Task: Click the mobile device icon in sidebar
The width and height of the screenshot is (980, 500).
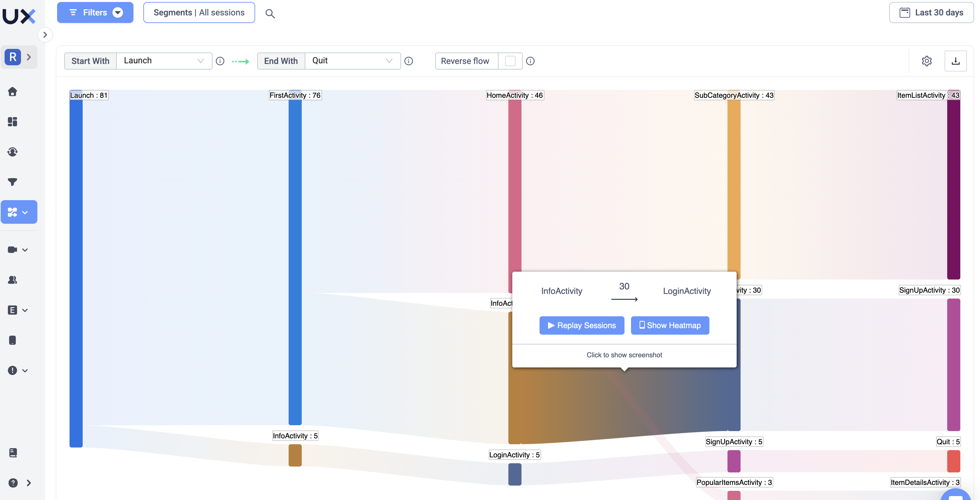Action: click(12, 340)
